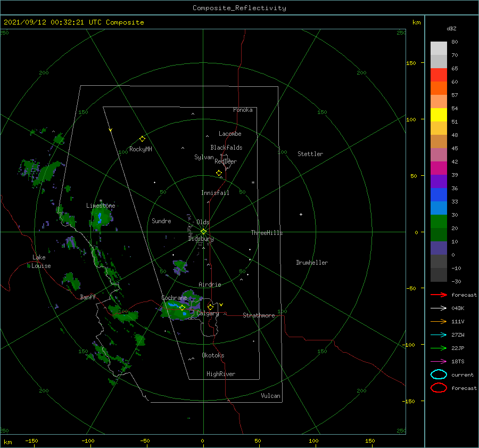The width and height of the screenshot is (479, 448).
Task: Click the Sundre city label
Action: 161,221
